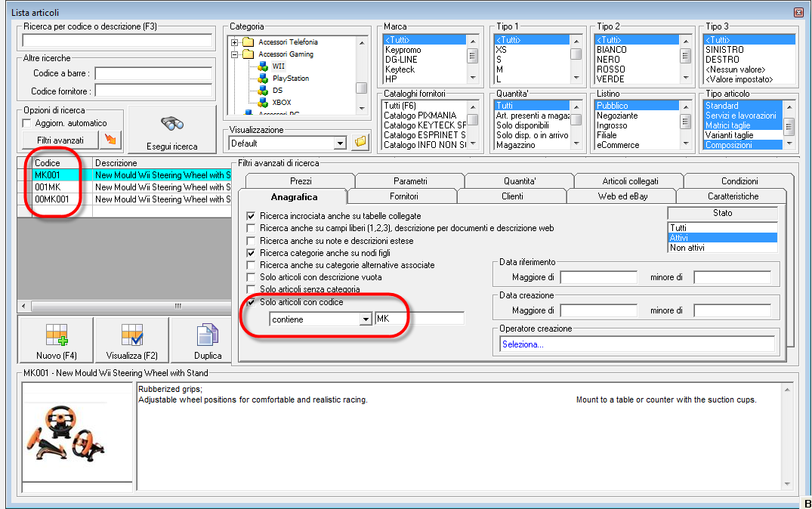Click the code filter field containing MK
The width and height of the screenshot is (812, 509).
pos(419,319)
